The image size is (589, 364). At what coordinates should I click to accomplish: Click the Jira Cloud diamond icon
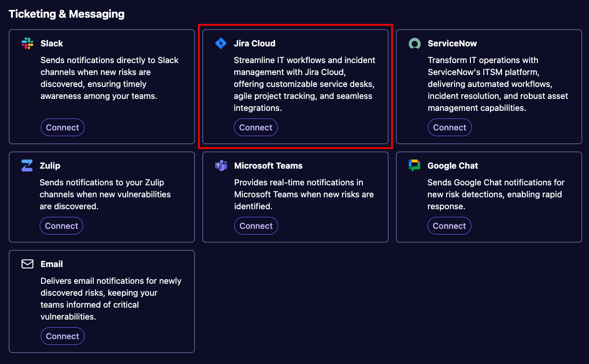221,43
